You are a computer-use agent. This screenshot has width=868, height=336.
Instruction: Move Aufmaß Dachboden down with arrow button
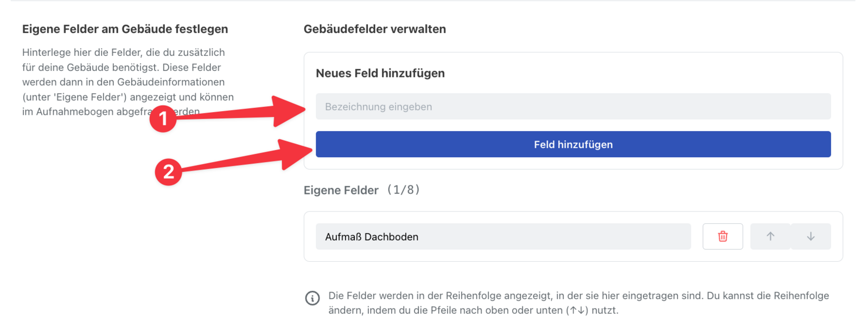coord(810,236)
